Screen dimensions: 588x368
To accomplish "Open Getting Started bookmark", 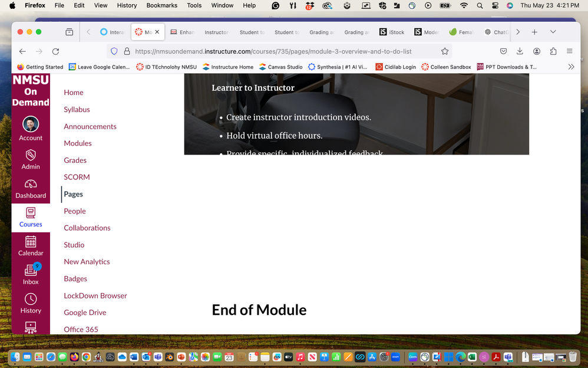I will (x=40, y=67).
